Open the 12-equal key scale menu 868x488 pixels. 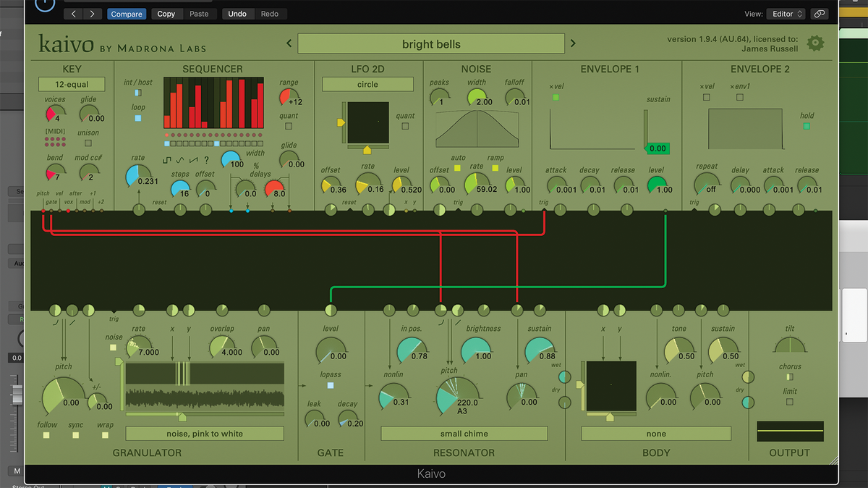click(x=70, y=84)
